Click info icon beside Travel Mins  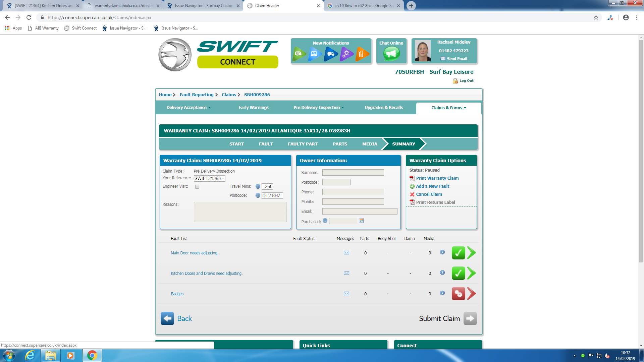(x=258, y=186)
